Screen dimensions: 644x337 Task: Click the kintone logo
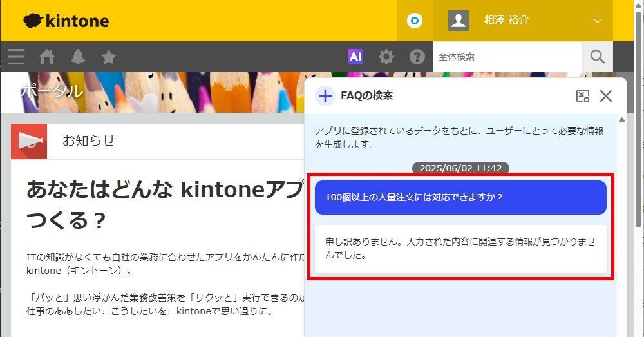pos(66,21)
